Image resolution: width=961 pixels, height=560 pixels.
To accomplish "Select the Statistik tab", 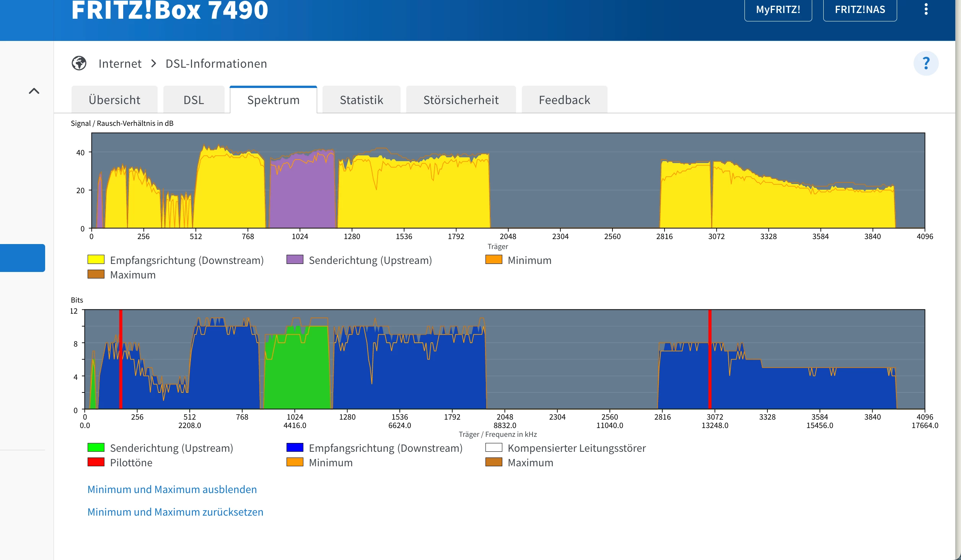I will (361, 100).
